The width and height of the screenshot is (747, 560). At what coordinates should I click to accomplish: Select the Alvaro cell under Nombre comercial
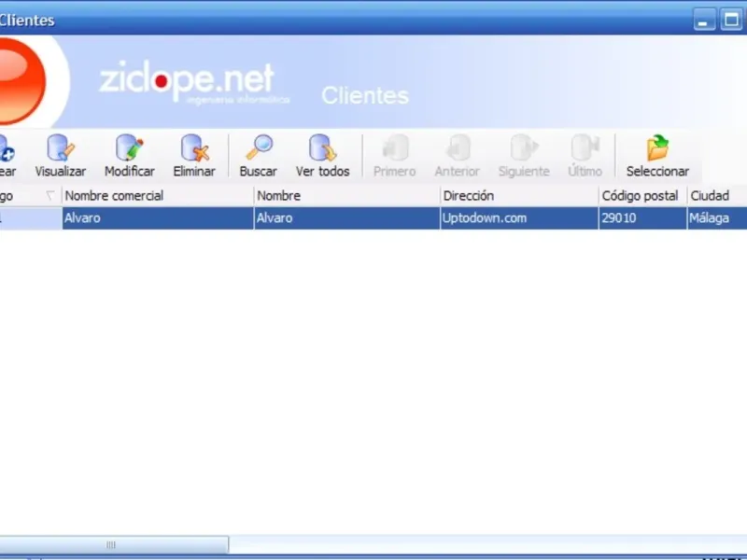[158, 218]
